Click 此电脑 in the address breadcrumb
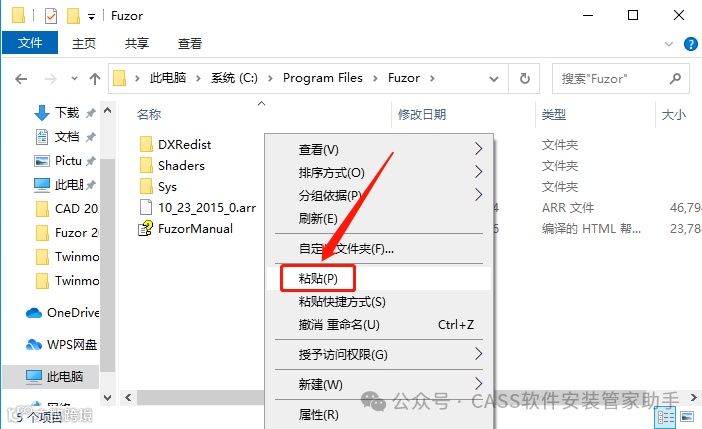This screenshot has width=702, height=429. [168, 78]
